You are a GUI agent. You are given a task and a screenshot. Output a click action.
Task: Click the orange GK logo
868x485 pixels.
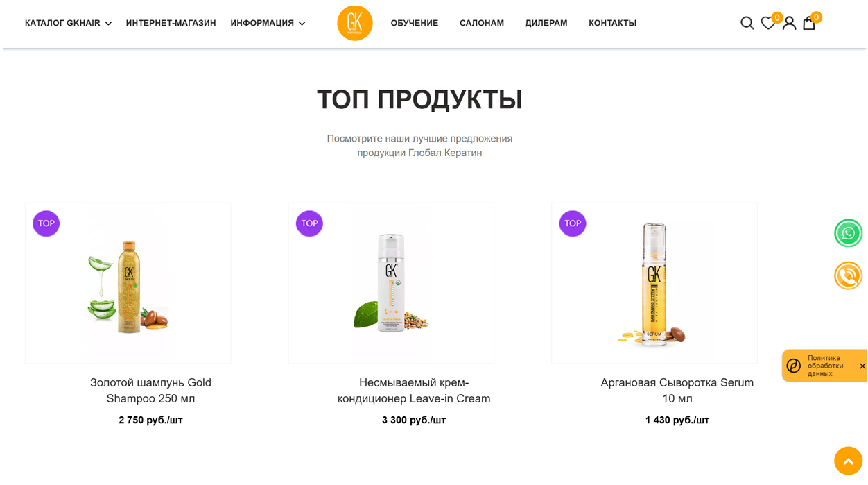tap(354, 23)
